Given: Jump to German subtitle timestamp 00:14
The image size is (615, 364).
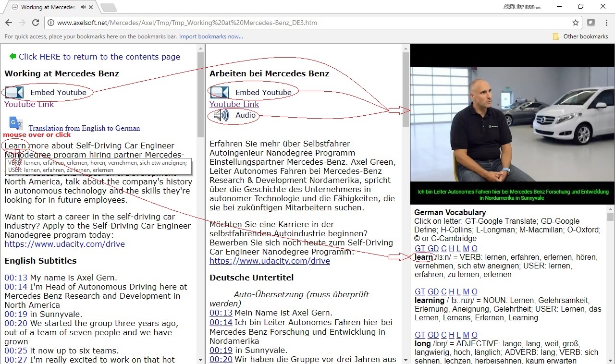Looking at the screenshot, I should tap(221, 322).
